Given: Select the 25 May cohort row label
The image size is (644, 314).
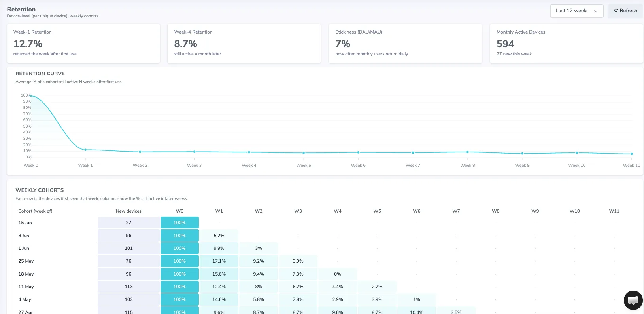Looking at the screenshot, I should pyautogui.click(x=26, y=261).
